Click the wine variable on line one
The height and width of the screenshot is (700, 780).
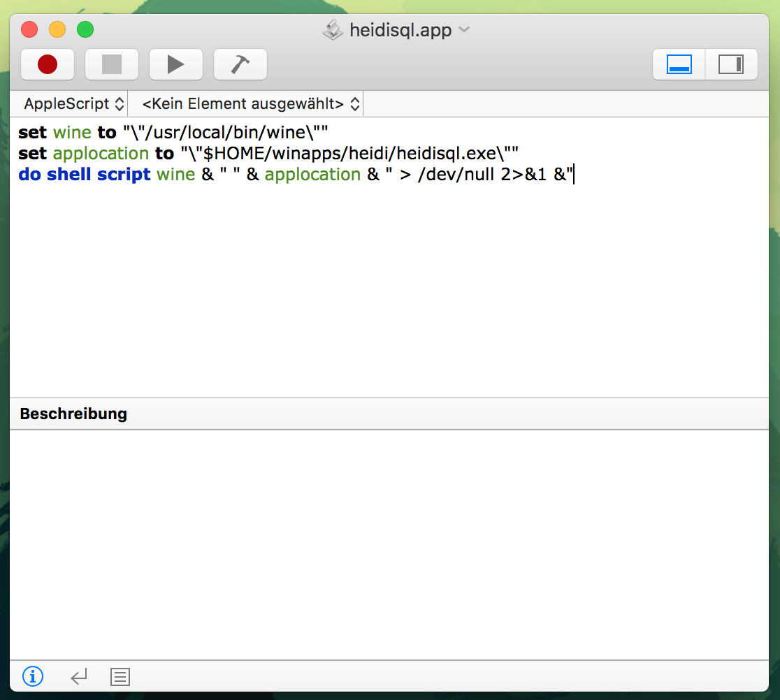[x=73, y=132]
